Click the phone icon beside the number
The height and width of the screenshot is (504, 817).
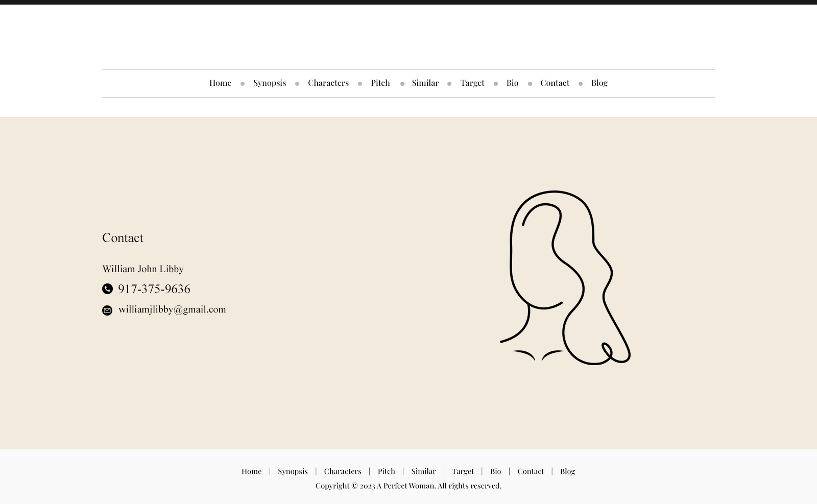107,289
